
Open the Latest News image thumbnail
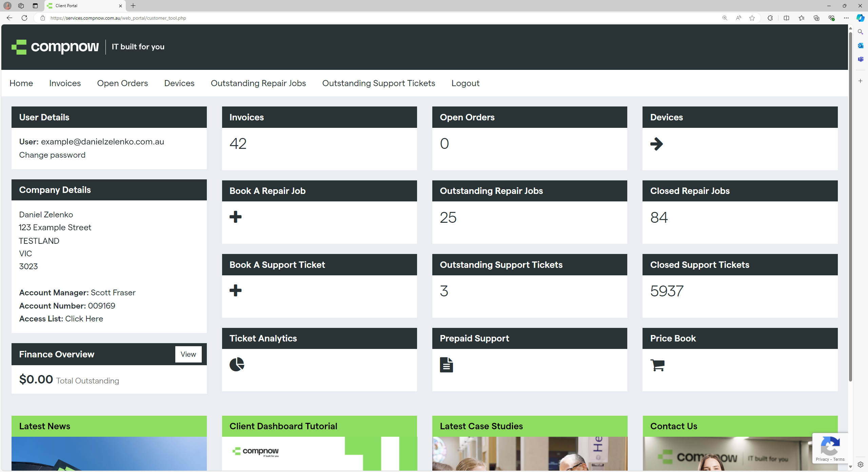coord(109,454)
